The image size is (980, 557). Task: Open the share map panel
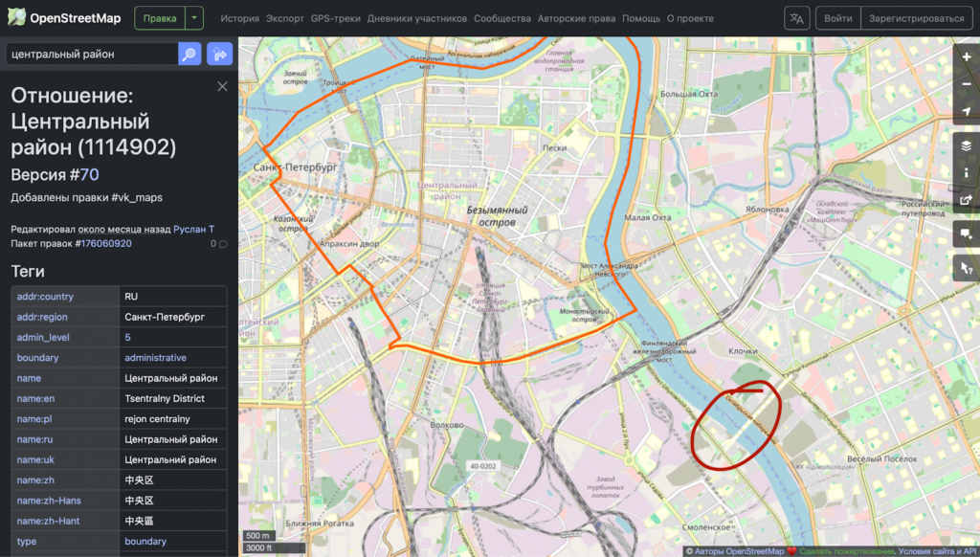pos(967,200)
